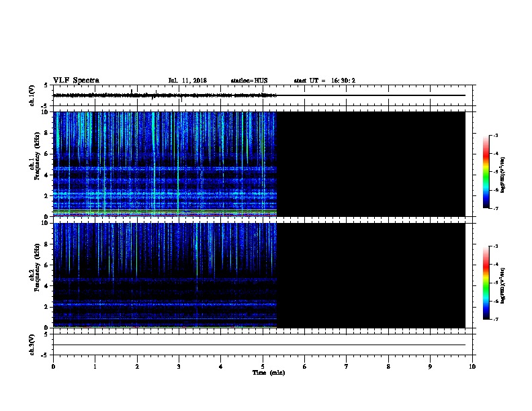Select the date text 'Jul 11, 2018'

tap(187, 81)
